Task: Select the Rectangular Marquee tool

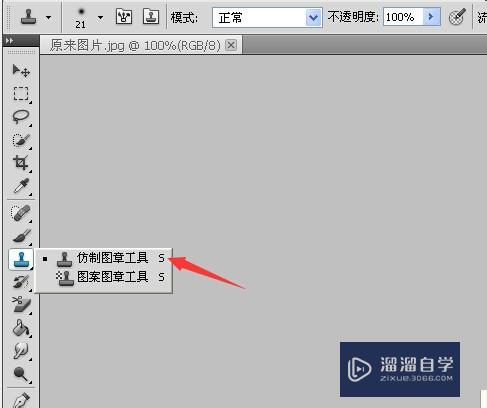Action: point(21,94)
